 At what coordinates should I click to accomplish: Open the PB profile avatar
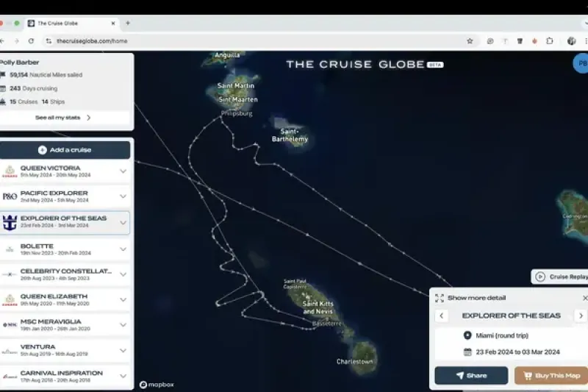pyautogui.click(x=581, y=63)
